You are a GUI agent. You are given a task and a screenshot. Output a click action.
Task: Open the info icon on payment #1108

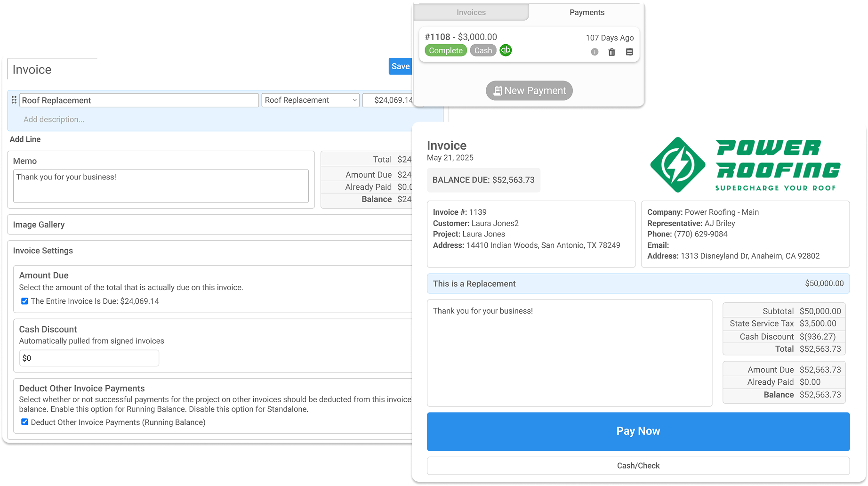[595, 52]
